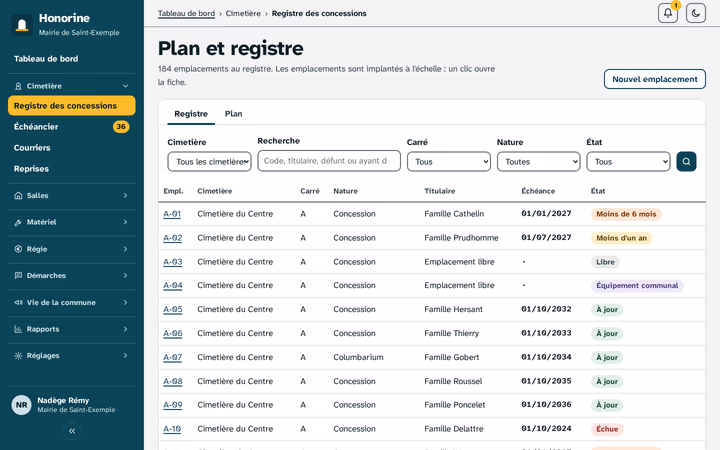Follow the Tableau de bord breadcrumb link
This screenshot has height=450, width=720.
pos(186,13)
